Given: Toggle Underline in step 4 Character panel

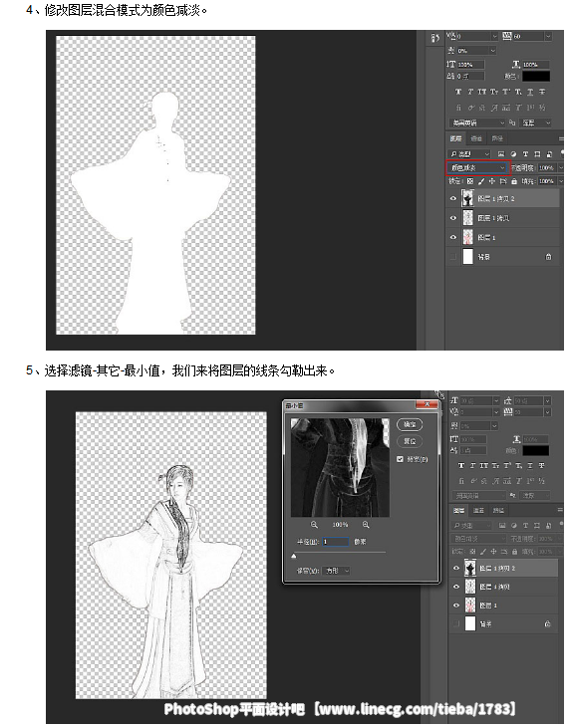Looking at the screenshot, I should click(530, 92).
